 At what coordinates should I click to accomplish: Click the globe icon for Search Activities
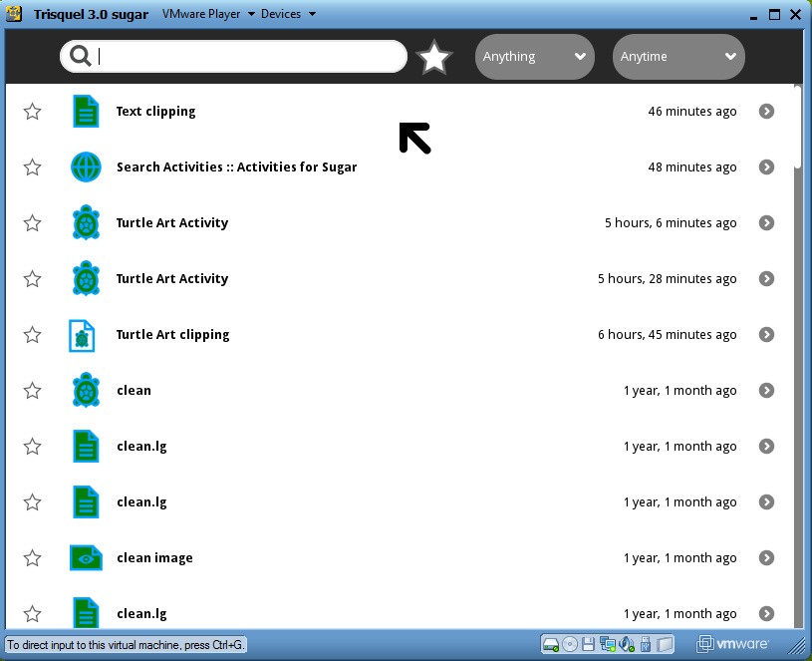[x=87, y=167]
